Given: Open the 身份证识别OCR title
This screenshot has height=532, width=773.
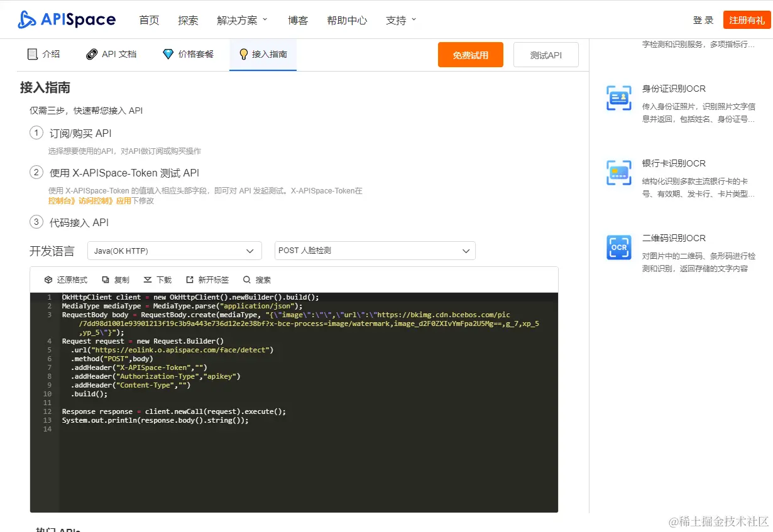Looking at the screenshot, I should (x=674, y=89).
